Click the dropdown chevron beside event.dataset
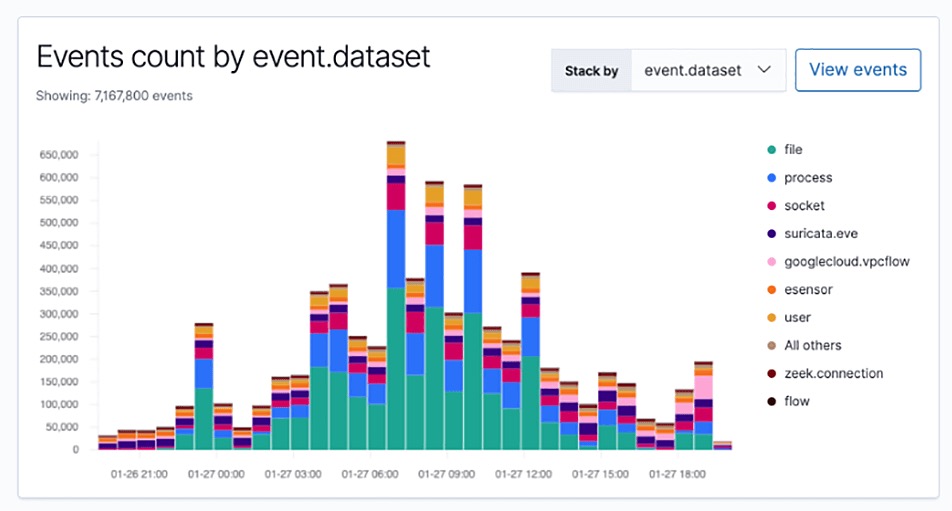This screenshot has width=952, height=511. 764,70
